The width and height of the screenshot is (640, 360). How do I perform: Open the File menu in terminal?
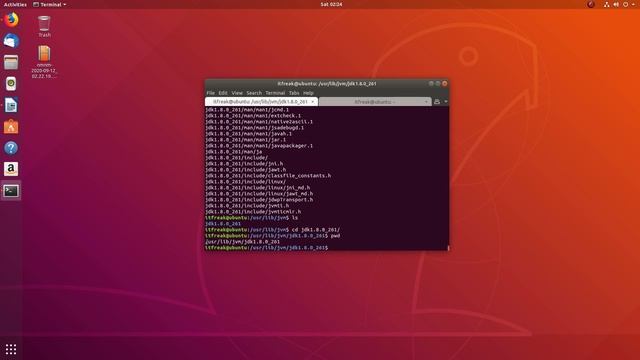pos(211,93)
